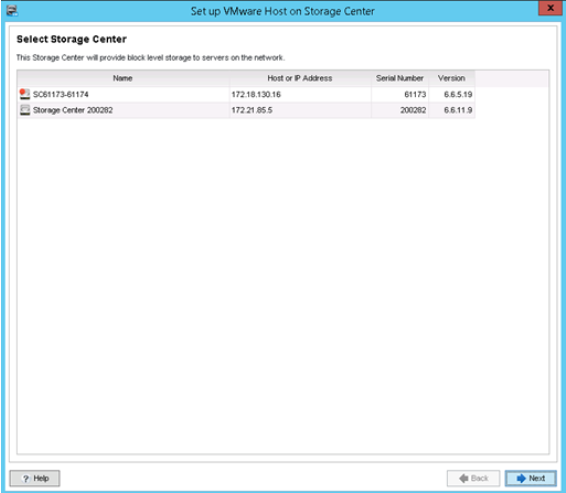The width and height of the screenshot is (566, 493).
Task: Click version 6.6.11.9 cell
Action: (x=452, y=110)
